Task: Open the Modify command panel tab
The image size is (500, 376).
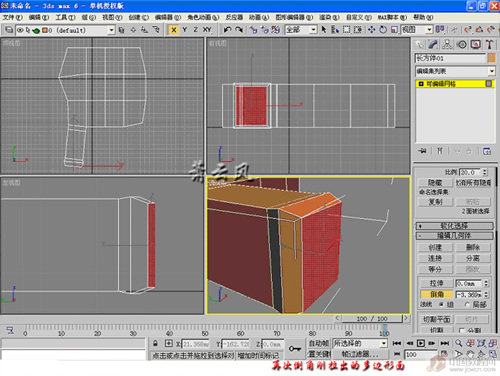Action: (x=433, y=44)
